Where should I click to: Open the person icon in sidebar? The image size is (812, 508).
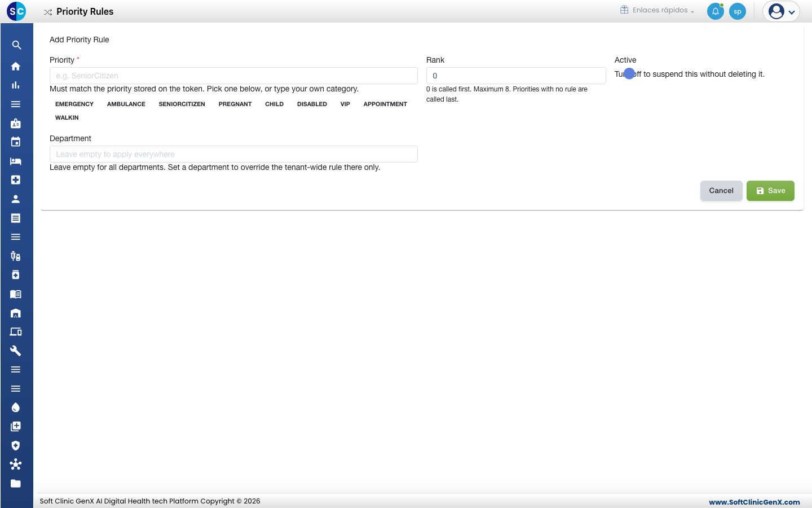tap(16, 199)
